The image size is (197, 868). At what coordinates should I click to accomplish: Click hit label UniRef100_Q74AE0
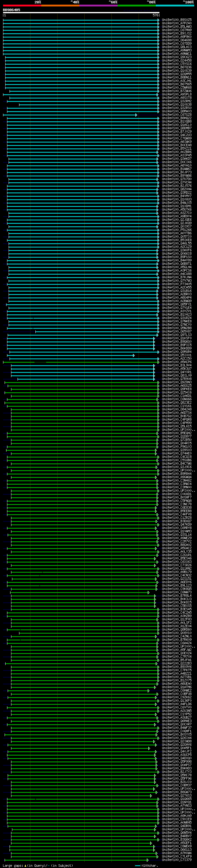click(x=177, y=453)
